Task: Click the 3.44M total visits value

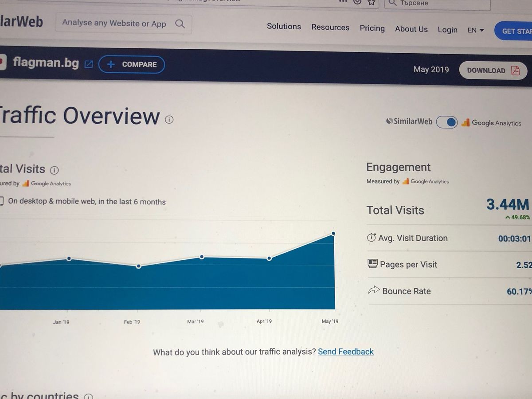Action: click(x=508, y=204)
